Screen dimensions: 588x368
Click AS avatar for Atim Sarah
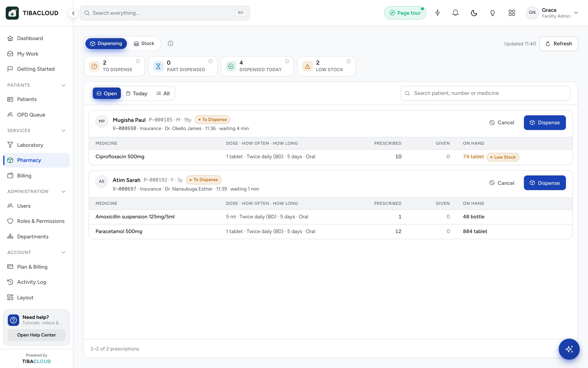(x=101, y=181)
